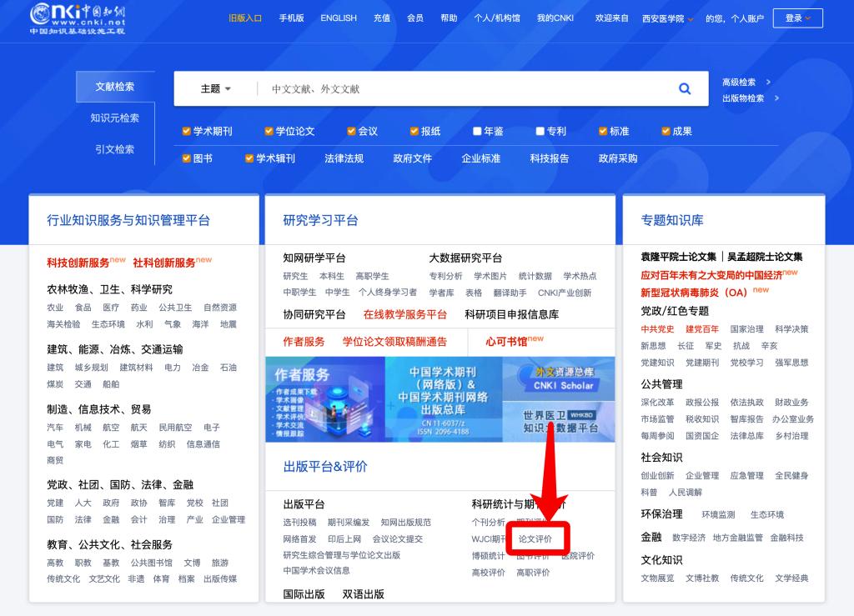Click the arrow next to 出版物检索

[x=776, y=98]
